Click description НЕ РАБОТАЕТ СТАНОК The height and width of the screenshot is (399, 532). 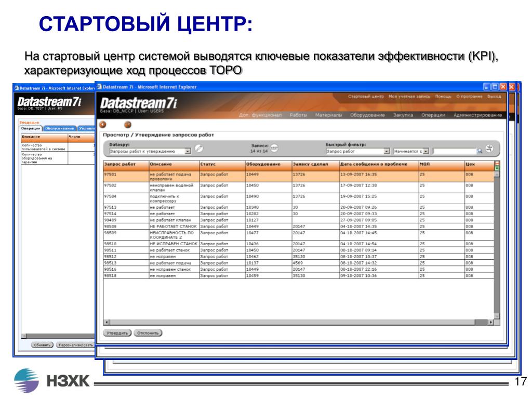[x=174, y=227]
